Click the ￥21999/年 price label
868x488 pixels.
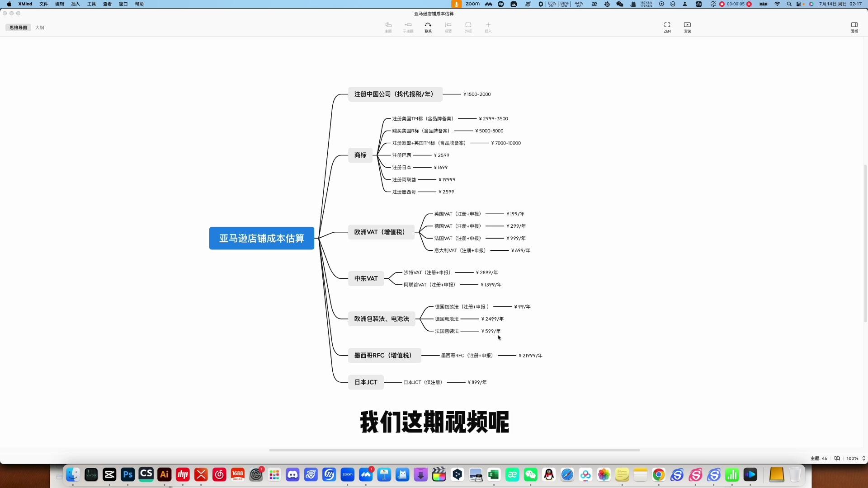530,356
